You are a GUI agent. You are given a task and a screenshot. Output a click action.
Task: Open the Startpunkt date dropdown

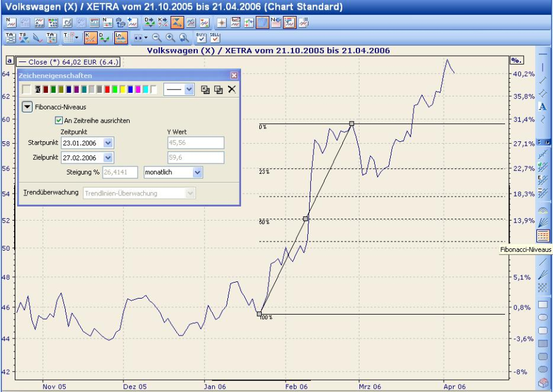pyautogui.click(x=108, y=143)
